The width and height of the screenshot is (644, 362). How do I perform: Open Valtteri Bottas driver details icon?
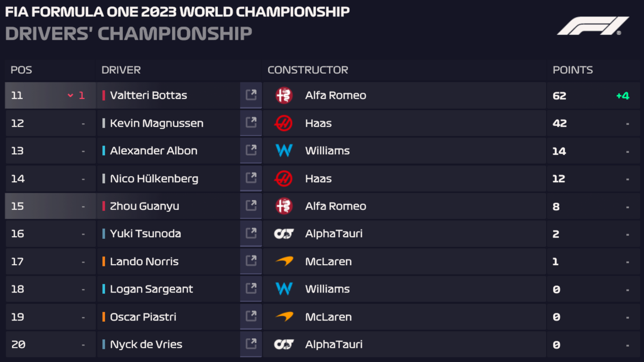(x=251, y=95)
